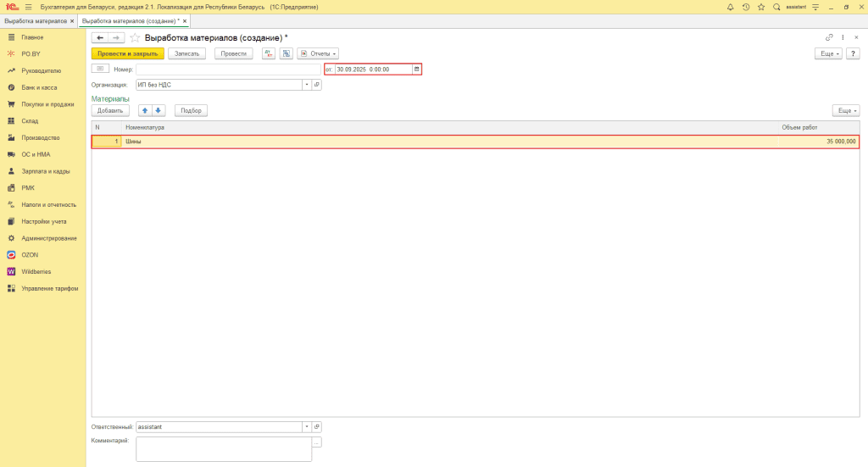Open the calendar picker for date
Image resolution: width=868 pixels, height=467 pixels.
(417, 69)
